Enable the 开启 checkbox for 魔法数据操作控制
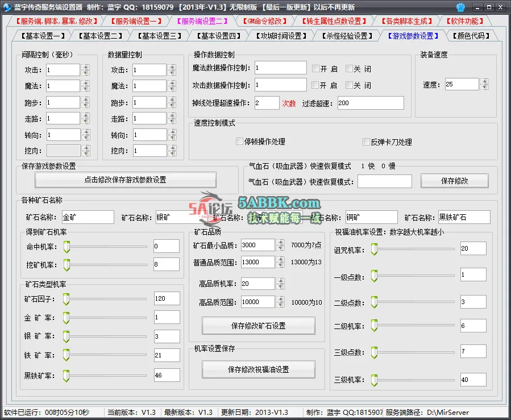This screenshot has height=420, width=511. click(x=316, y=68)
